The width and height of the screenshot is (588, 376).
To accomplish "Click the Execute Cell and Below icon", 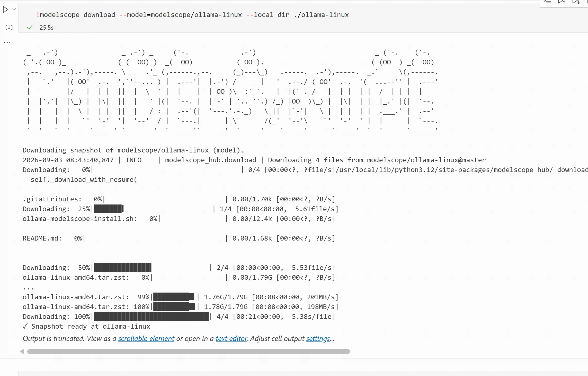I will coord(576,2).
